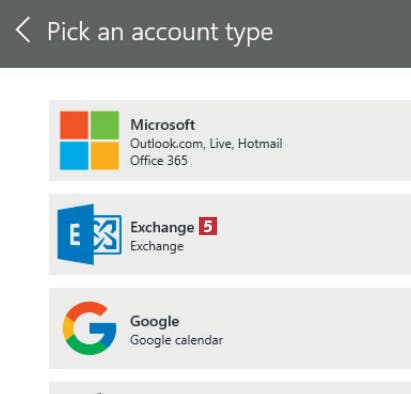Pick the bold Google account title

point(155,321)
